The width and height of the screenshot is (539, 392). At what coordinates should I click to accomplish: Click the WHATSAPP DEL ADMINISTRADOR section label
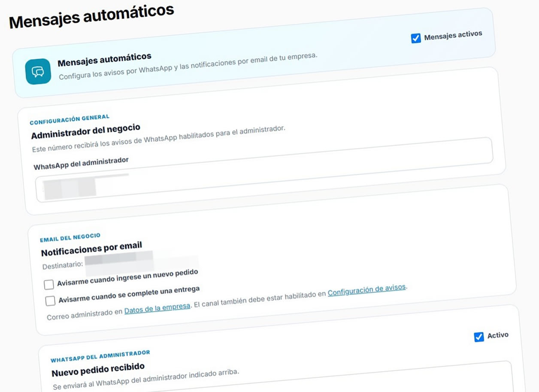tap(100, 356)
